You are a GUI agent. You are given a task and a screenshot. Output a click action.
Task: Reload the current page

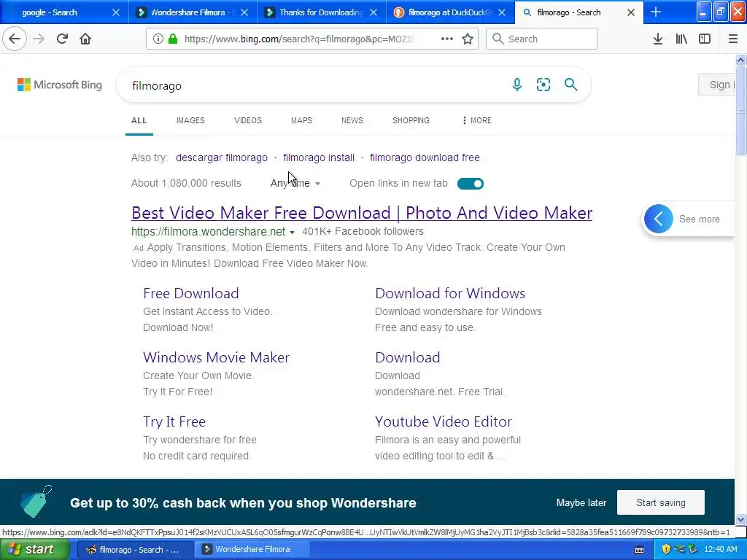(62, 39)
